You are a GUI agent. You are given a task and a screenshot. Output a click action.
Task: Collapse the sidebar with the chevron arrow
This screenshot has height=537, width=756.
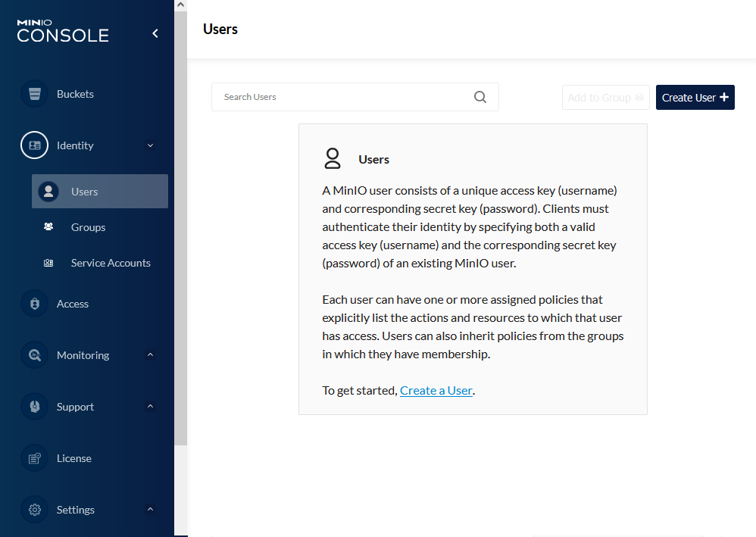(x=155, y=33)
